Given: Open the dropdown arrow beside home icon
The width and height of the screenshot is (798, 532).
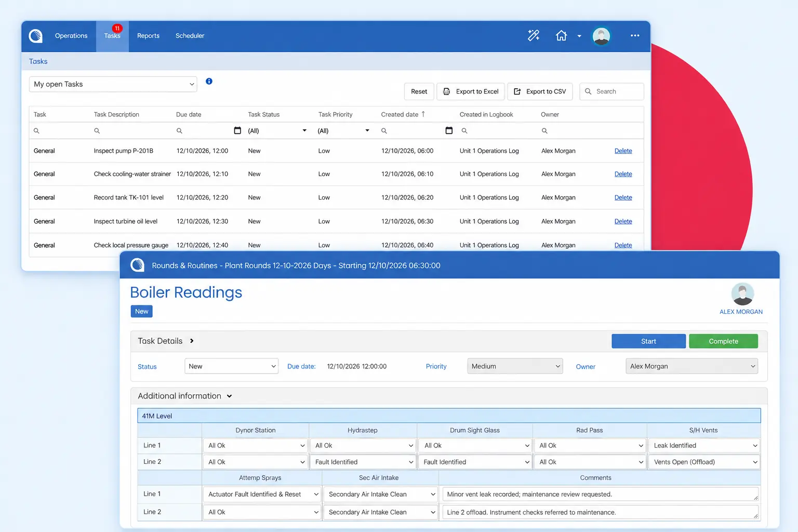Looking at the screenshot, I should [579, 36].
